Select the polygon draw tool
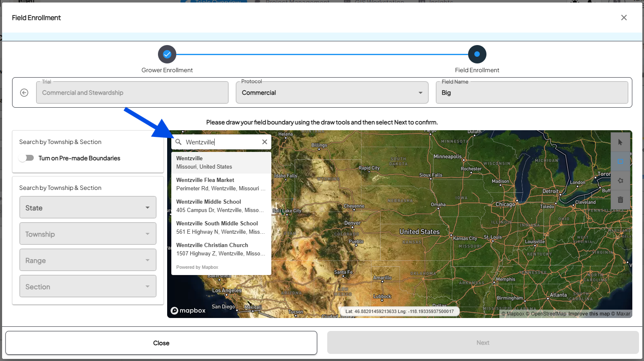 (620, 181)
